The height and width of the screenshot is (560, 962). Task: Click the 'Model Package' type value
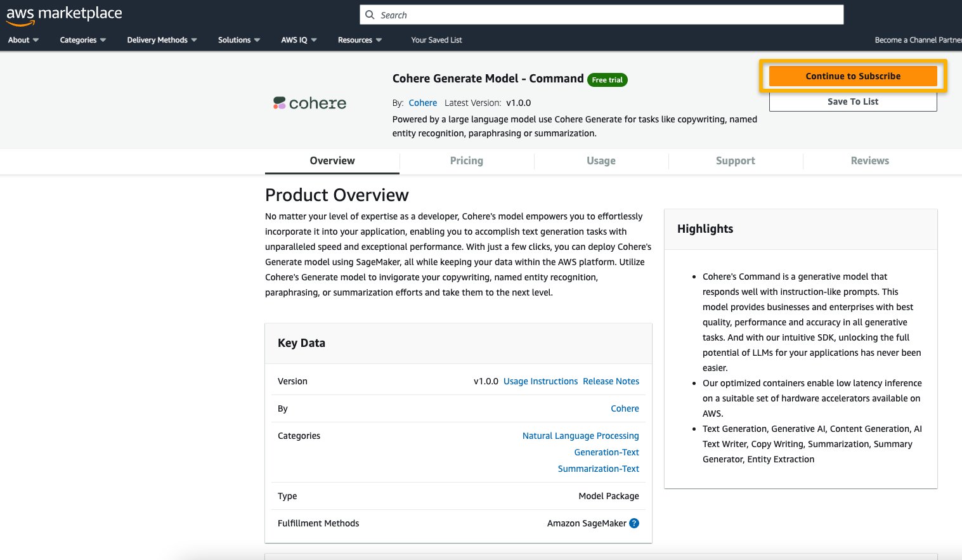tap(609, 496)
